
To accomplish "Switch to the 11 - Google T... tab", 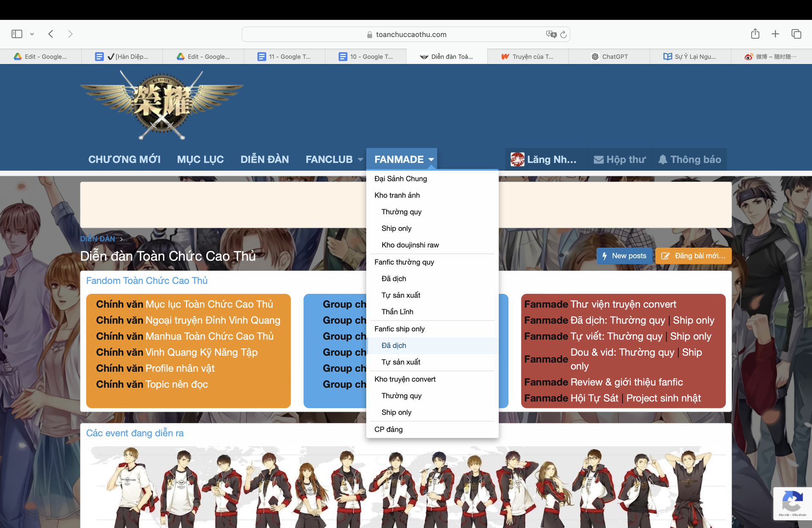I will pos(284,57).
